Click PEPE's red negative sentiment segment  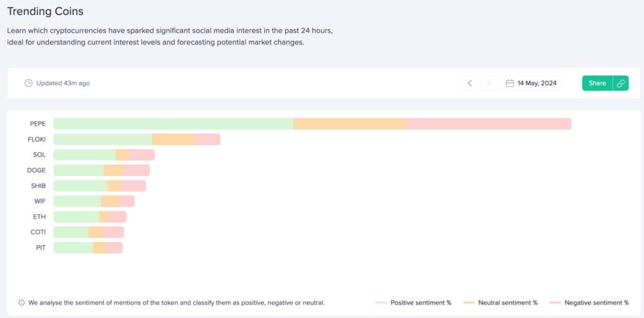(489, 124)
